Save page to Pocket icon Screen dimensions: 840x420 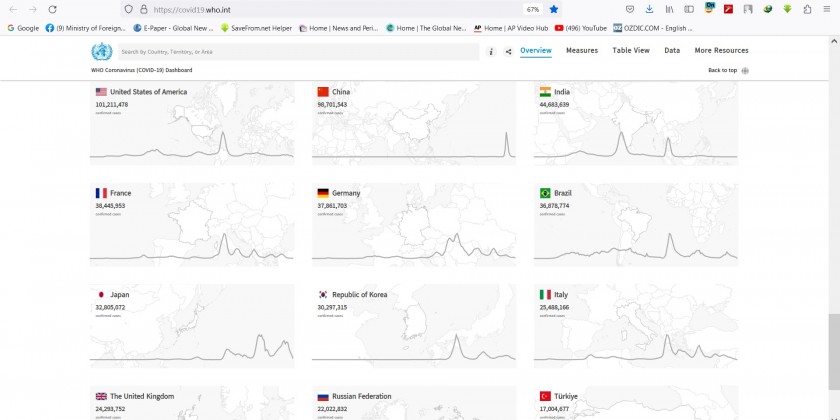tap(629, 9)
